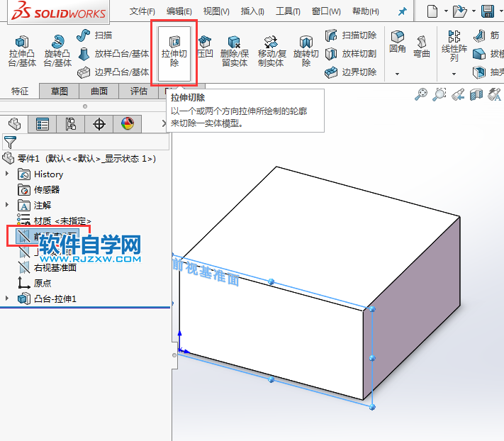
Task: Select Boundary Boss/Base (边界凸台/基体)
Action: pos(113,72)
